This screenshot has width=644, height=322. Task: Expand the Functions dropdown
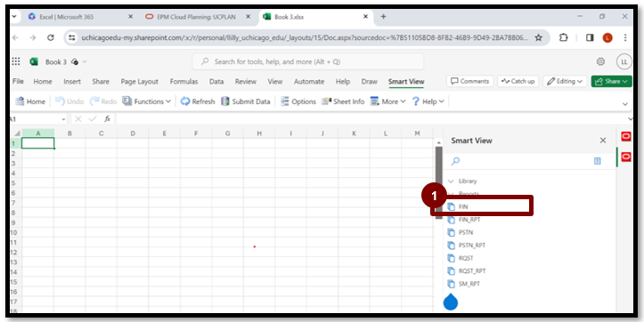147,101
